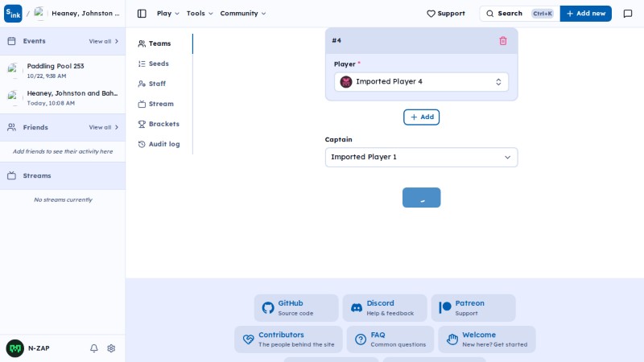Open settings gear
This screenshot has height=362, width=644.
(111, 348)
